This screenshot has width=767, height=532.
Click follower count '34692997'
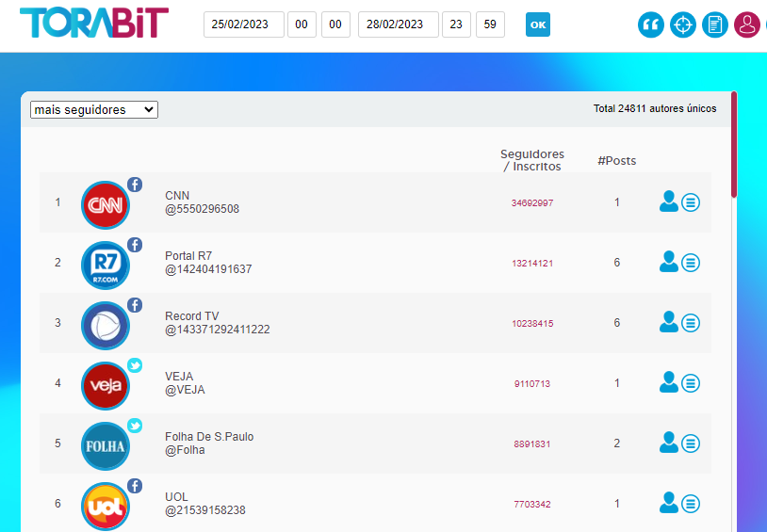tap(532, 203)
